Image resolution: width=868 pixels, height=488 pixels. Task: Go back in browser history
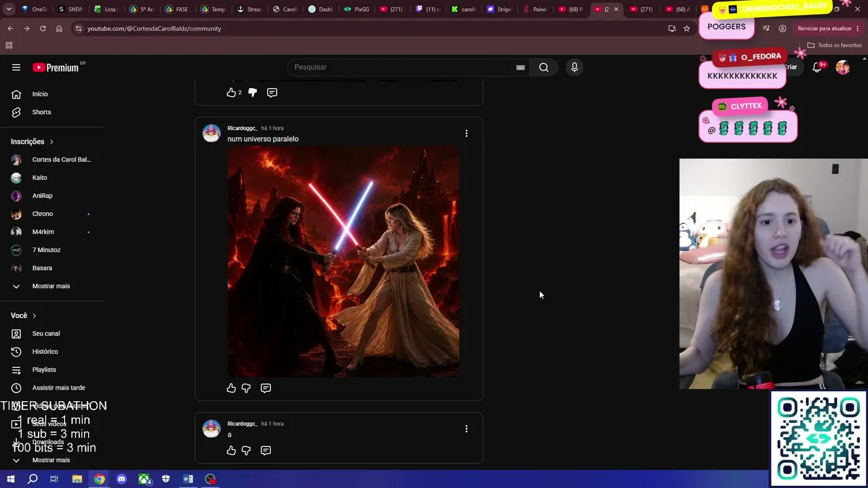(x=10, y=28)
